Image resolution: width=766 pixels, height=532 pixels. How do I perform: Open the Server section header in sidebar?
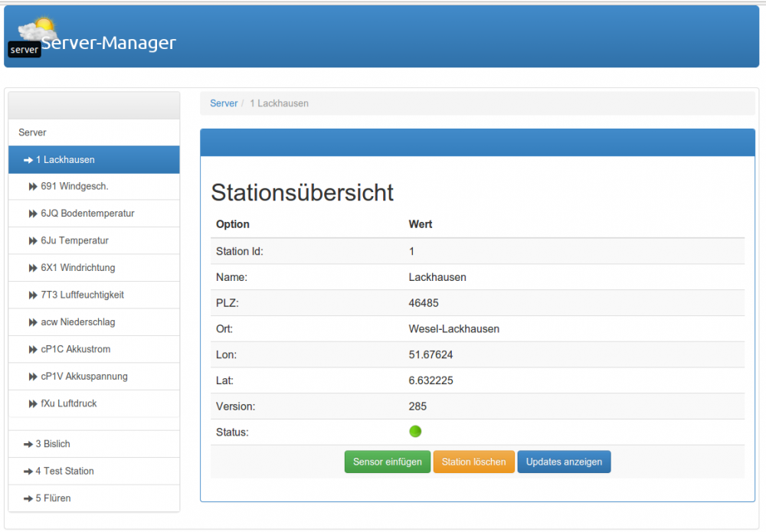[32, 132]
